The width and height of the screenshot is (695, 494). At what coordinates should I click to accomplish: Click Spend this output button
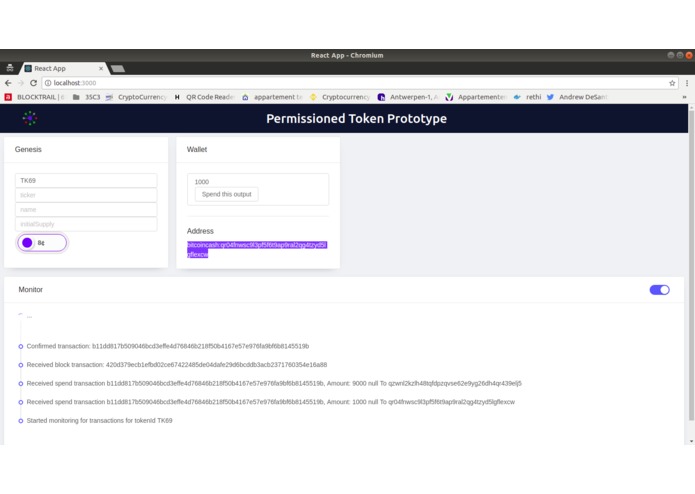click(226, 194)
